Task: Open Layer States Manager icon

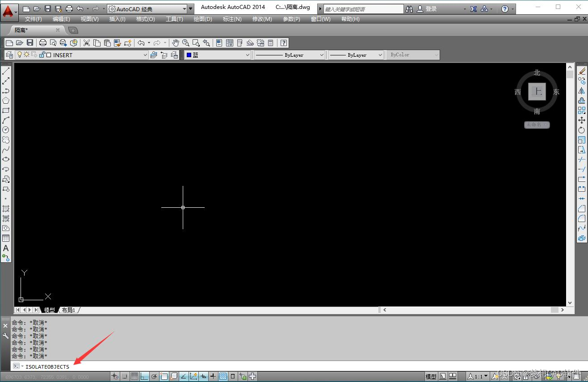Action: coord(174,55)
